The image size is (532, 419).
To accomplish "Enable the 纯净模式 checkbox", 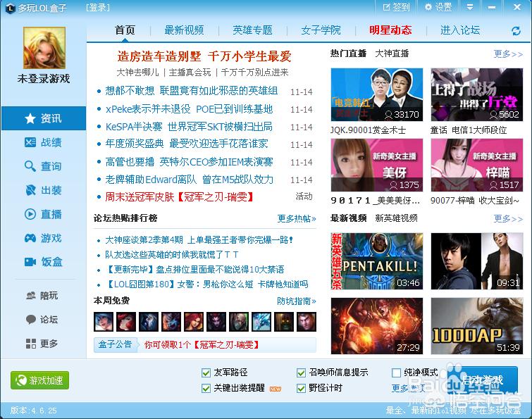I will [x=396, y=373].
